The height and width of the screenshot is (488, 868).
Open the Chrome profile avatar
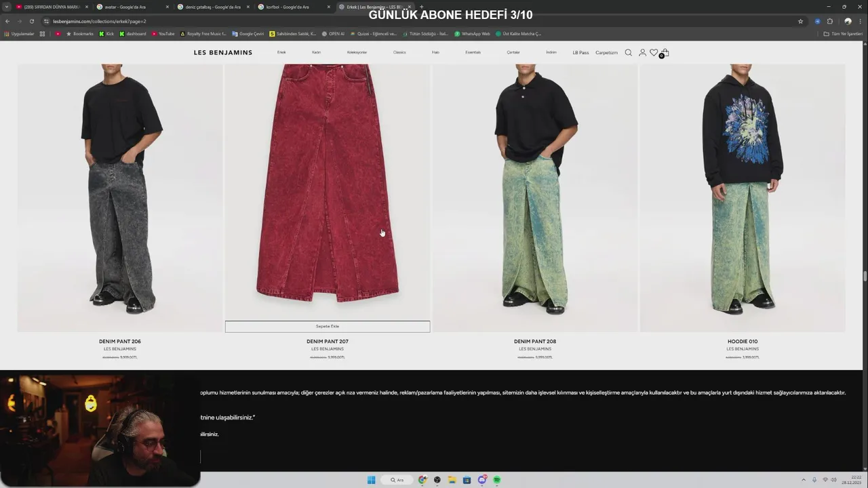pos(848,21)
